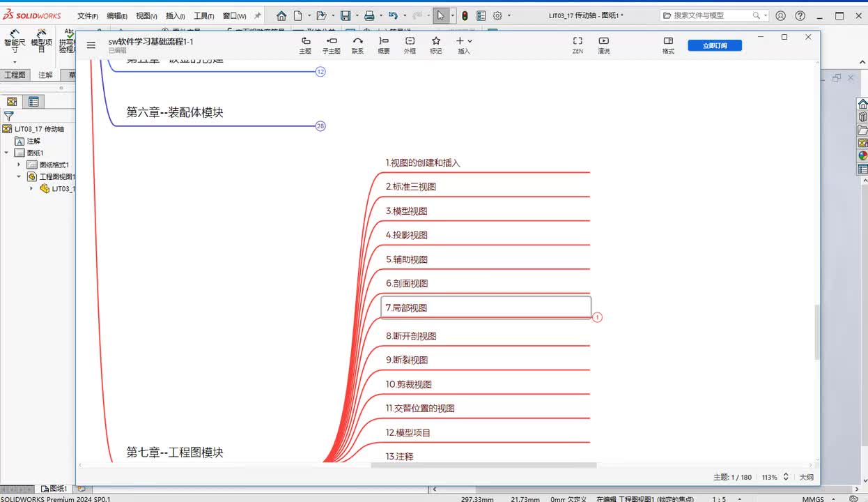Select the 智能尺寸 smart dimension tool
Screen dimensions: 868x502
[14, 42]
